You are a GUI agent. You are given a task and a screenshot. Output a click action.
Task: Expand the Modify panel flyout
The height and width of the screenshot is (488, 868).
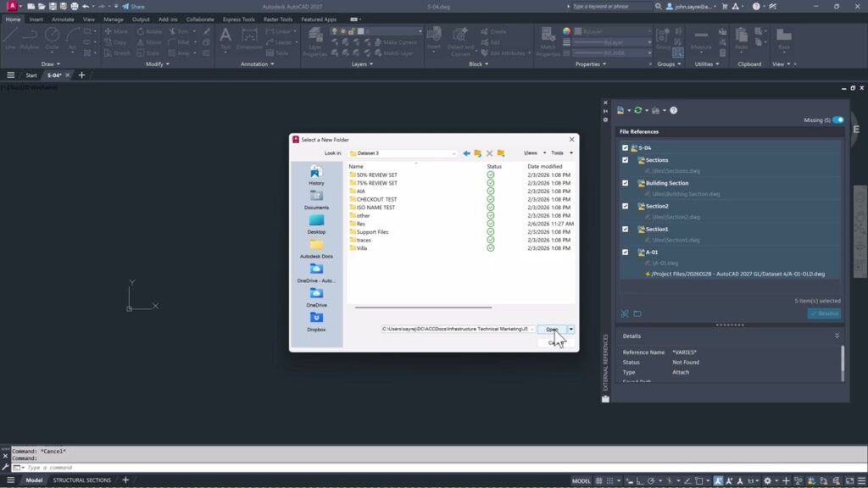[x=157, y=64]
